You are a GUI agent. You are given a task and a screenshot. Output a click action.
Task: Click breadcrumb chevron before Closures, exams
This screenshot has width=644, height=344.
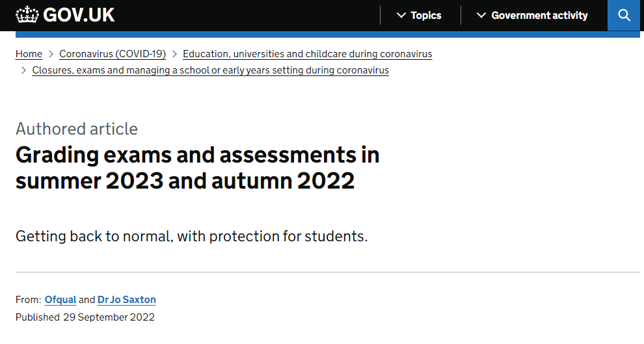(24, 70)
